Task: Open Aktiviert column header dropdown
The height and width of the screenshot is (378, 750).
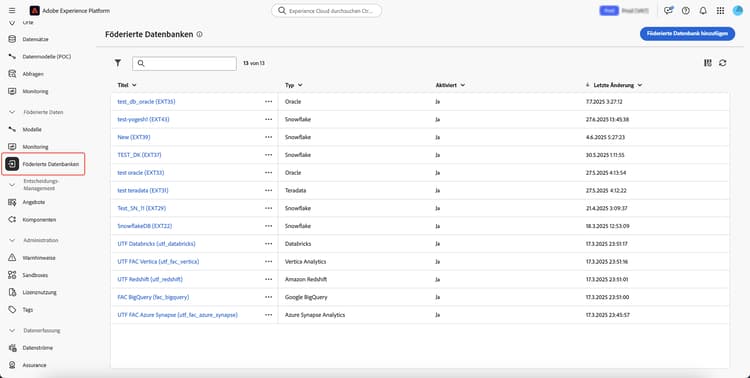Action: point(450,85)
